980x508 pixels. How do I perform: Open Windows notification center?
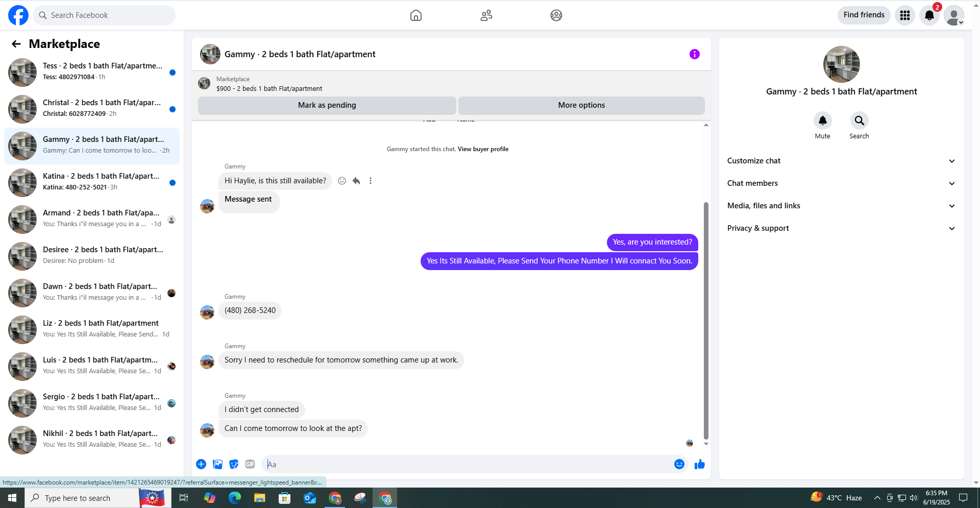click(963, 498)
